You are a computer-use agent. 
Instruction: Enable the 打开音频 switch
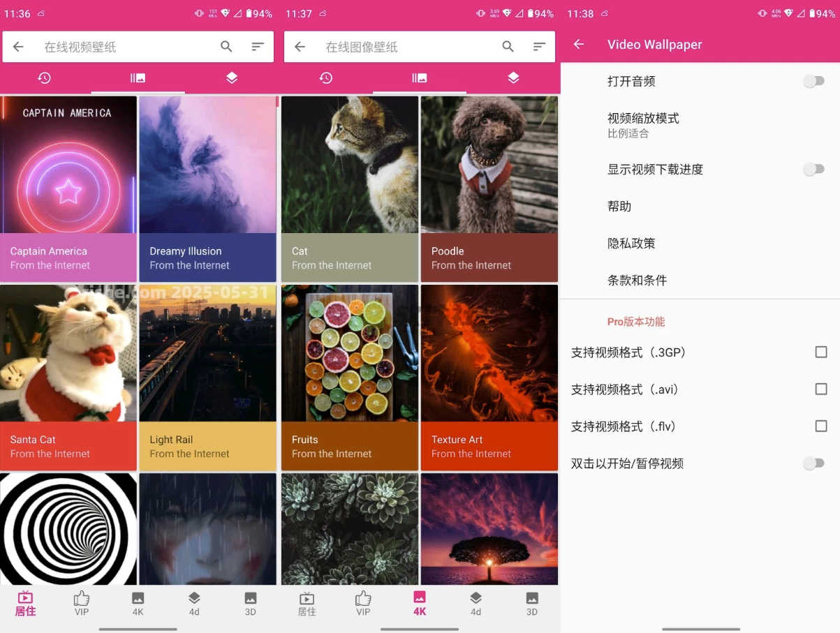813,82
